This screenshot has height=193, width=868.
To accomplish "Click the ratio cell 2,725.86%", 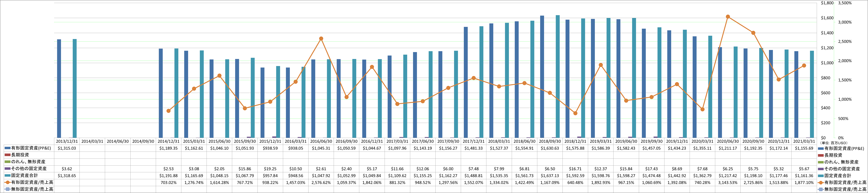I will point(753,182).
